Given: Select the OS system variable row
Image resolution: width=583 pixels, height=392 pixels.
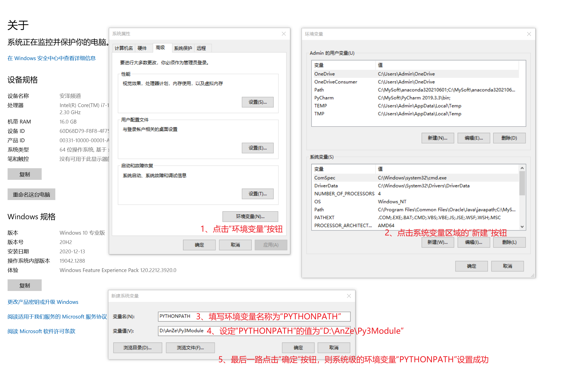Looking at the screenshot, I should tap(416, 202).
